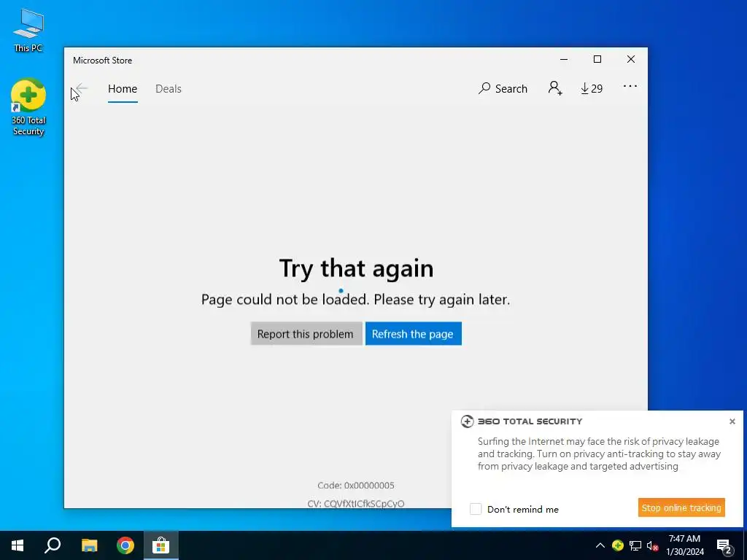This screenshot has width=747, height=560.
Task: Open Search in Microsoft Store
Action: point(503,88)
